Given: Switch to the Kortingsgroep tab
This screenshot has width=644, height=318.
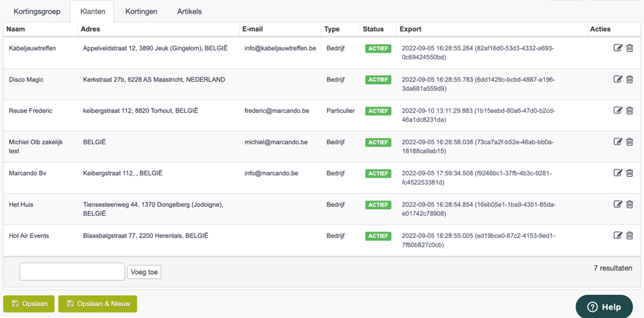Looking at the screenshot, I should click(x=37, y=11).
